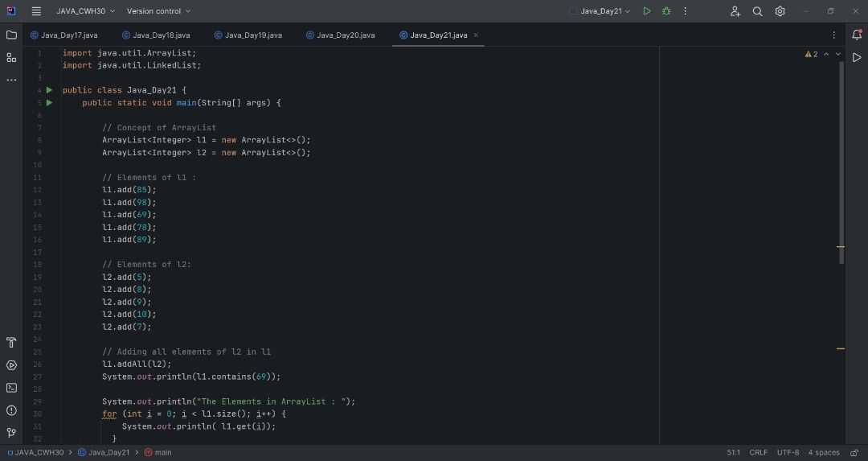
Task: Click line 'l2.add(10);'
Action: [129, 314]
